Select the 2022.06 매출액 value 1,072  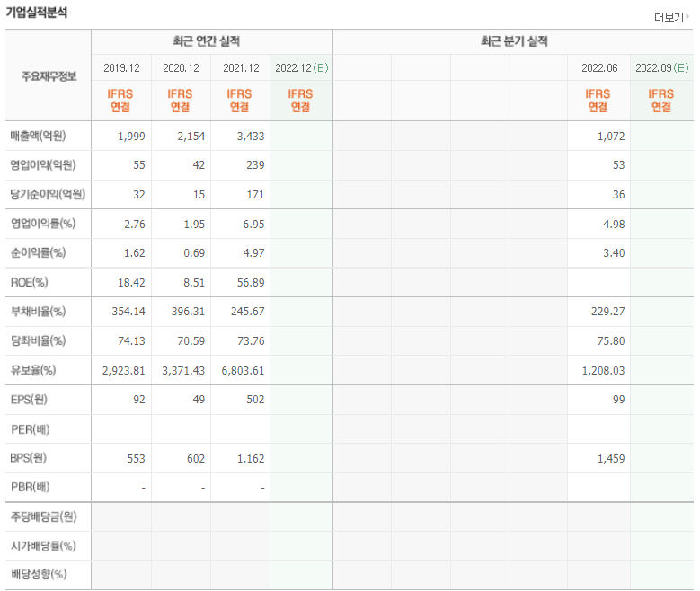(x=611, y=137)
